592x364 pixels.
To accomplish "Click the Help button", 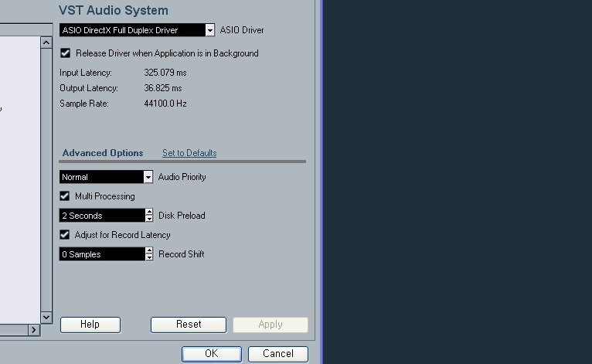I will [x=90, y=325].
